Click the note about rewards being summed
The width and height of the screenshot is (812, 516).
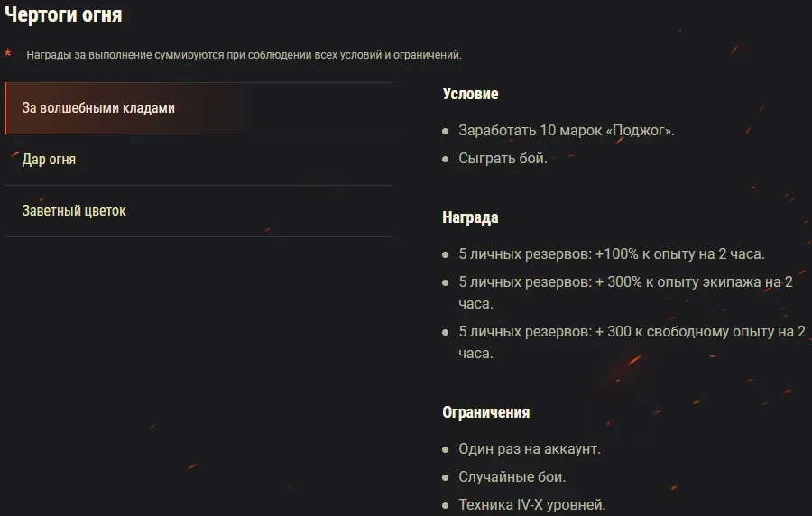click(x=244, y=55)
